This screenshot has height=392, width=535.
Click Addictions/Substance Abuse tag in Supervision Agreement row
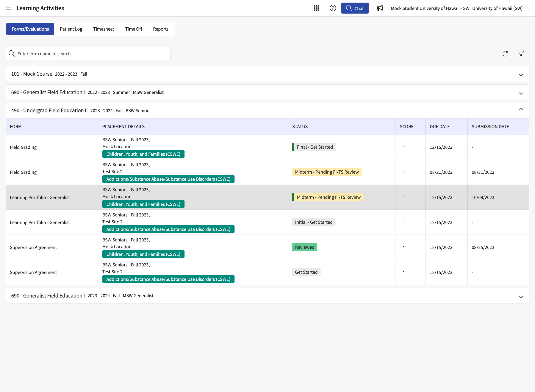[168, 279]
